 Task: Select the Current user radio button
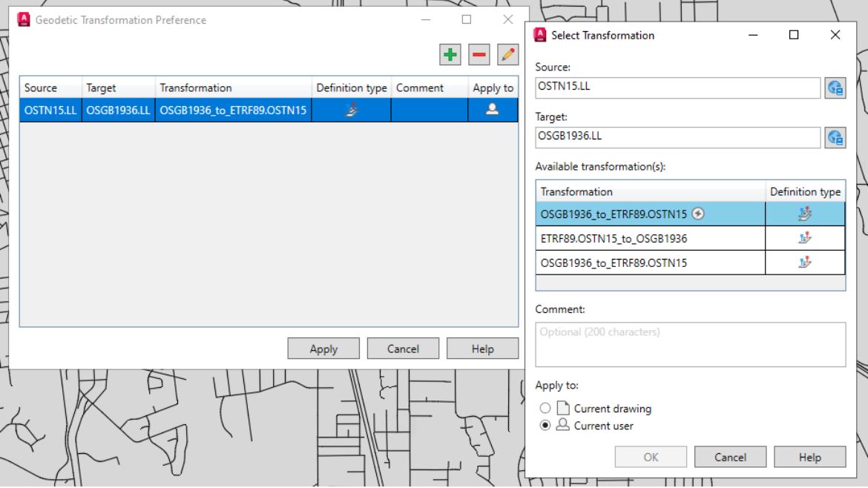[x=545, y=425]
